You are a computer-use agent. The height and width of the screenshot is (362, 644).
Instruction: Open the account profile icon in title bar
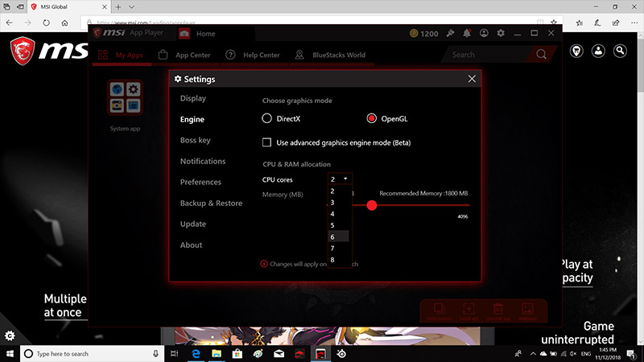483,34
